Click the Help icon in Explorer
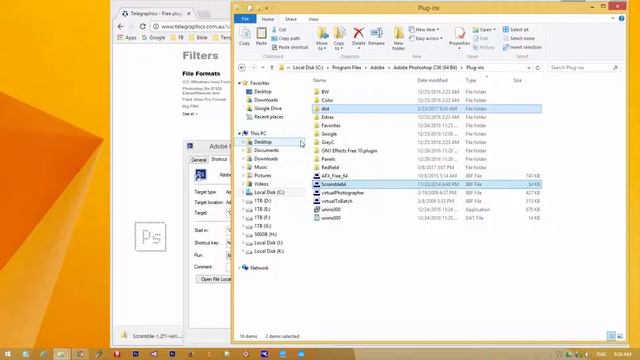This screenshot has width=640, height=360. coord(621,19)
